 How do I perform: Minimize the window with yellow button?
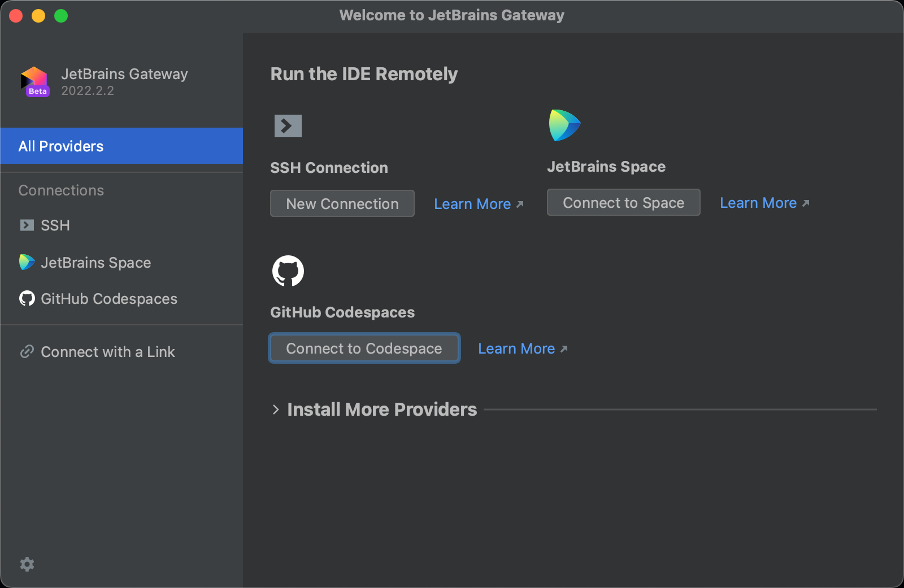click(x=38, y=16)
